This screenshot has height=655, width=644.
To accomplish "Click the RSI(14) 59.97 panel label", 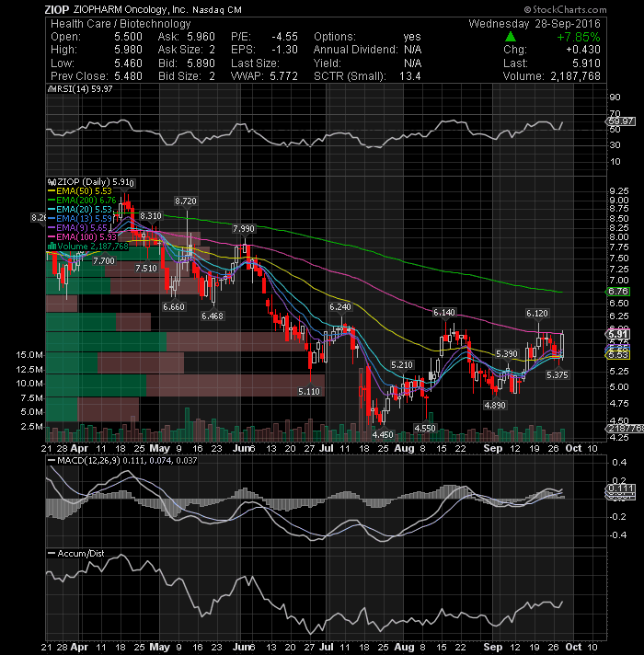I will (85, 89).
